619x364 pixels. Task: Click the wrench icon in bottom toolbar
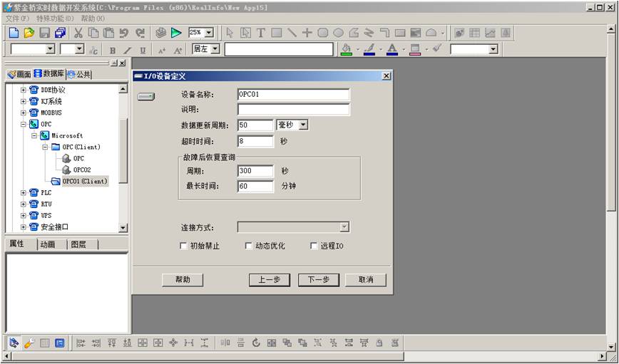[29, 343]
